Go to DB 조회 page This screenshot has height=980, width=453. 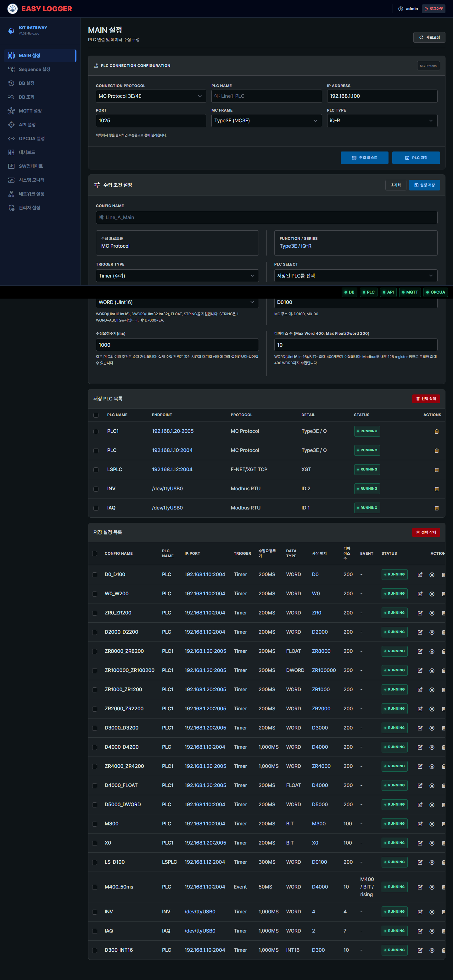tap(40, 97)
